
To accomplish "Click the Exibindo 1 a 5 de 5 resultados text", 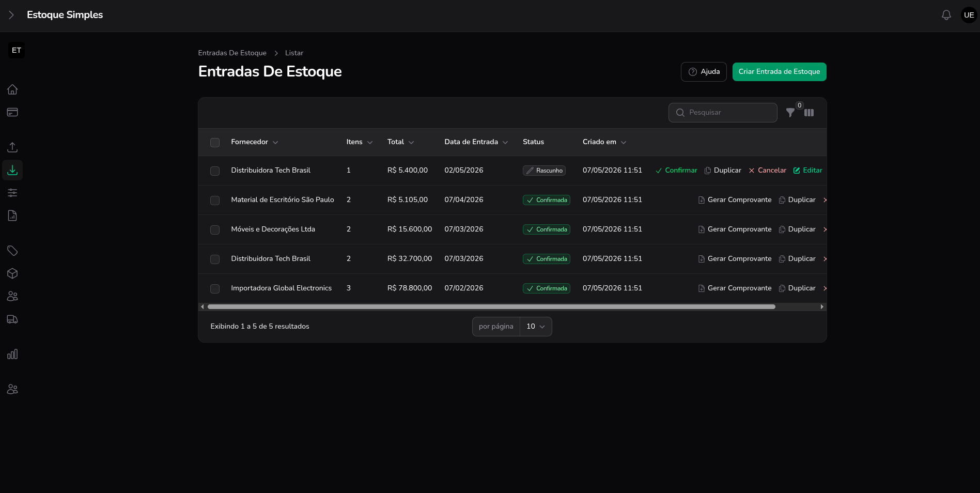I will (260, 327).
